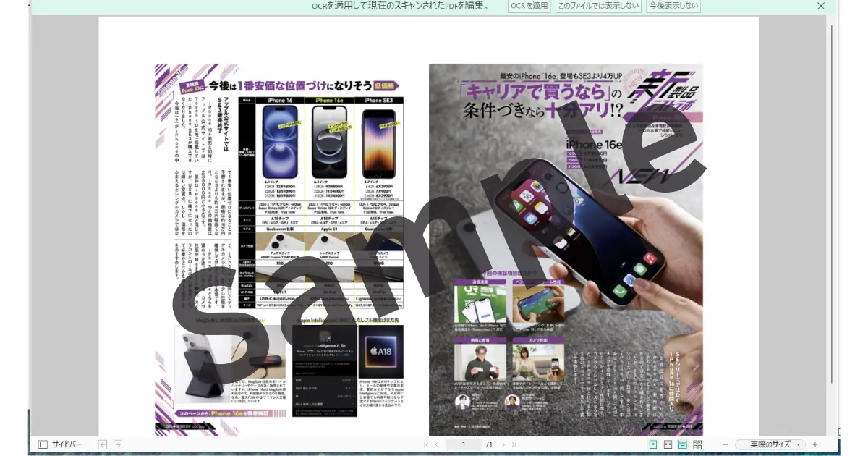Image resolution: width=868 pixels, height=456 pixels.
Task: Select continuous facing pages view icon
Action: click(697, 444)
